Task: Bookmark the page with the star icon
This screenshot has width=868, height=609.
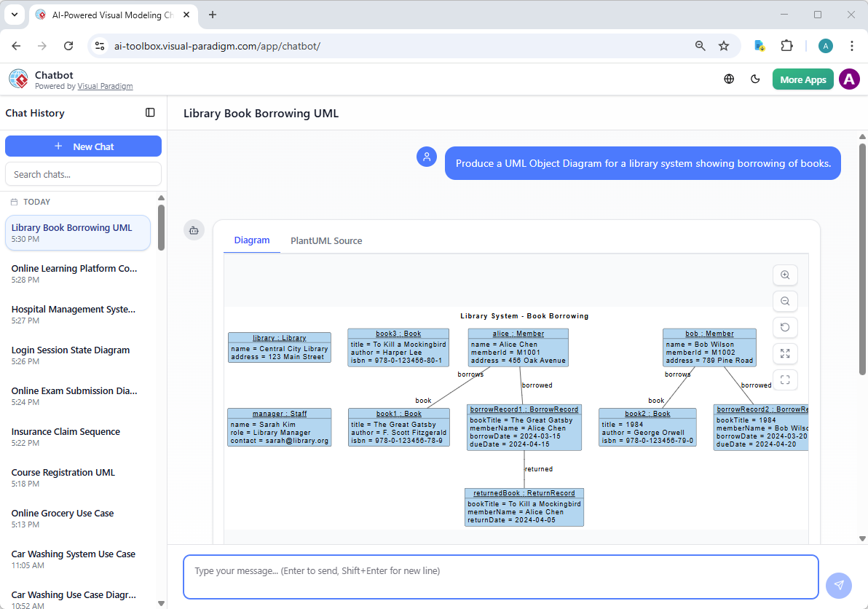Action: coord(724,45)
